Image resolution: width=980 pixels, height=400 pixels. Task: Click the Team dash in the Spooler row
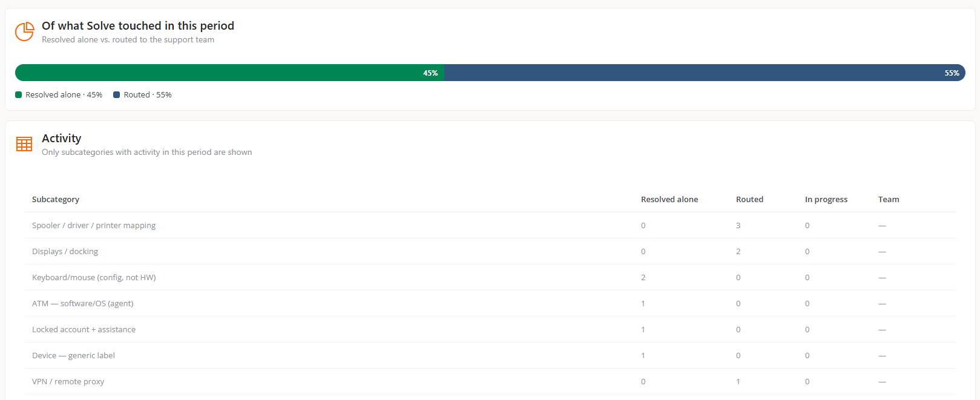pos(882,225)
